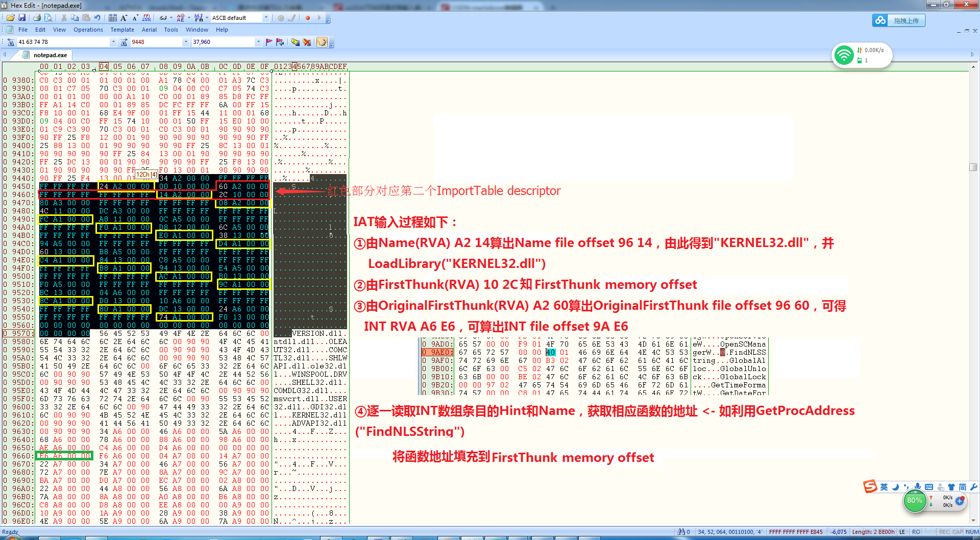
Task: Open Print Preview from toolbar
Action: (48, 18)
